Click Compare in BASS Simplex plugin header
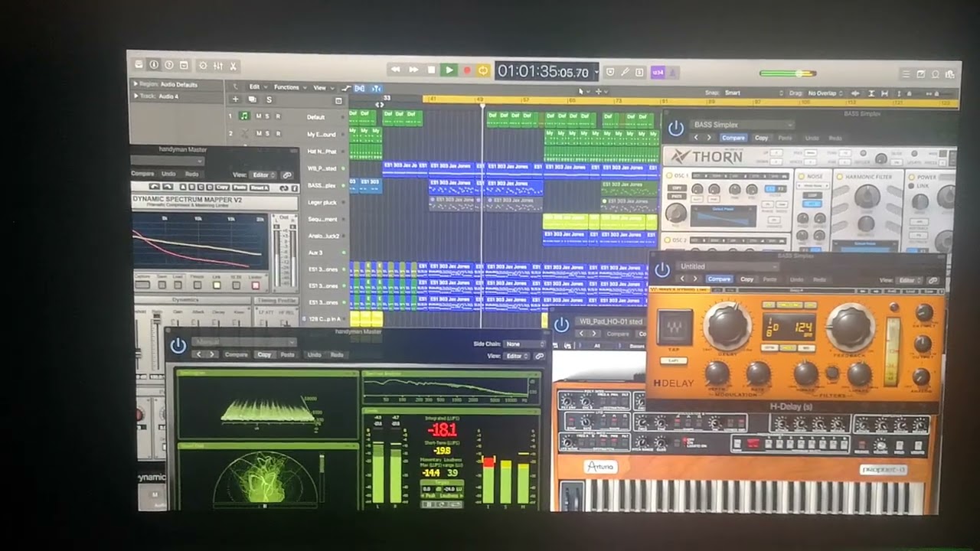This screenshot has height=551, width=980. [733, 138]
